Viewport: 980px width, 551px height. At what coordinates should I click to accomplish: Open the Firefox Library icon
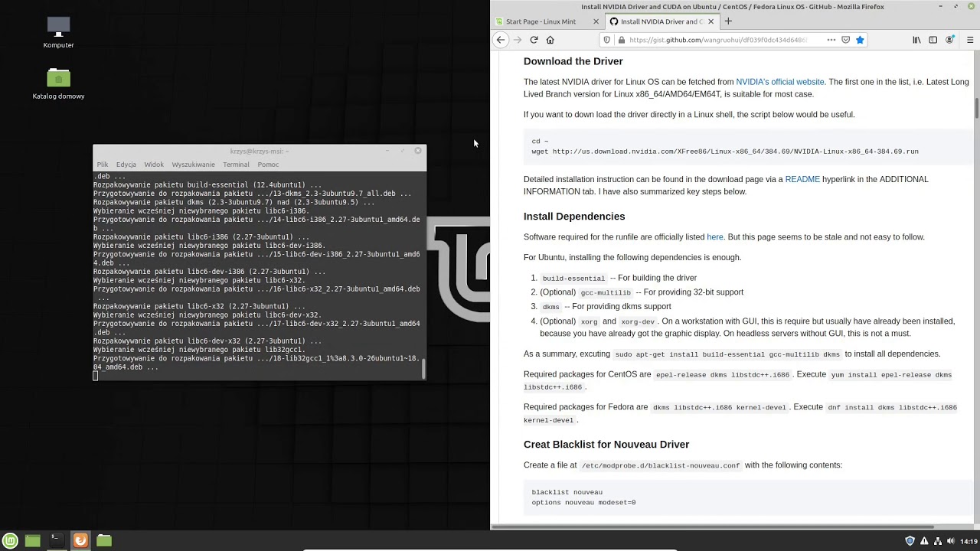tap(916, 40)
